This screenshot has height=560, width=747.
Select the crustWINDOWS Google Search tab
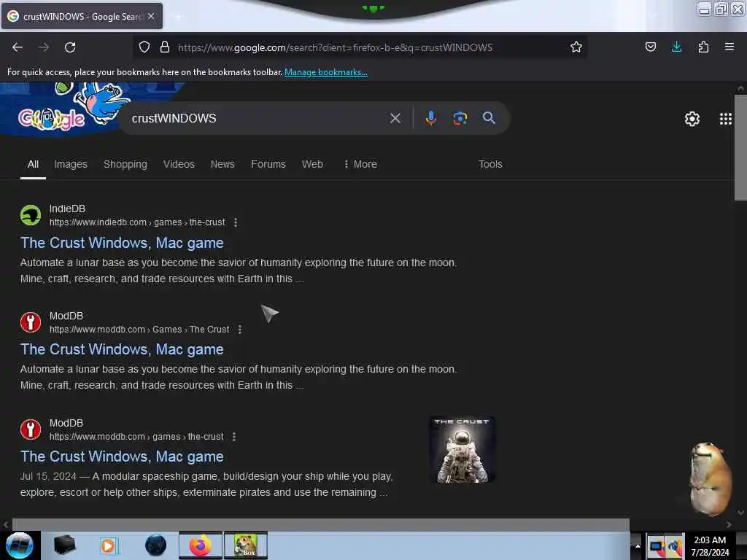point(82,17)
